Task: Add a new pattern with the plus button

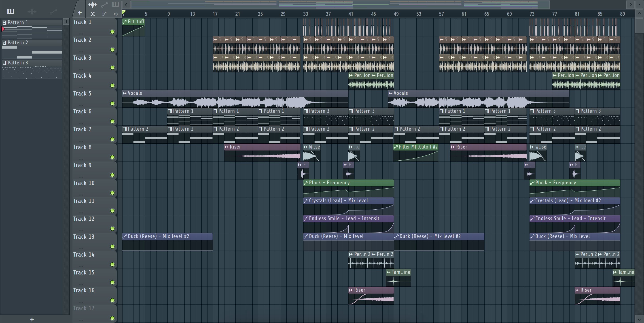Action: point(32,319)
